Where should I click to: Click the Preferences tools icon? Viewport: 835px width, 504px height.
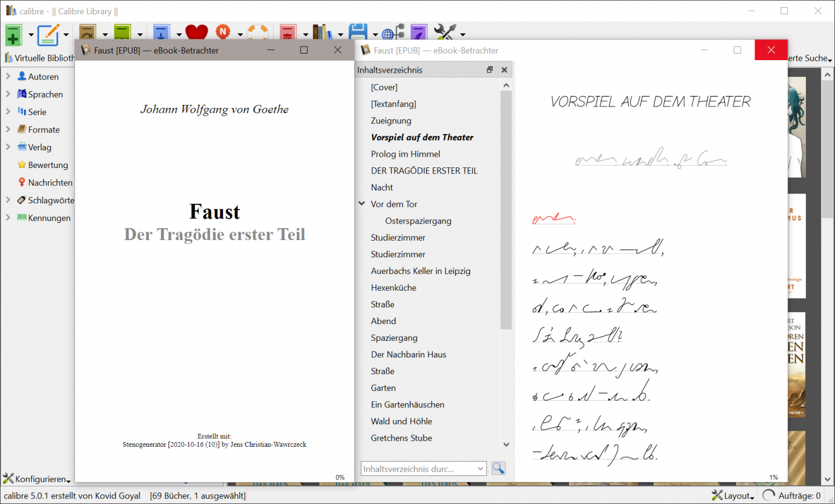445,32
